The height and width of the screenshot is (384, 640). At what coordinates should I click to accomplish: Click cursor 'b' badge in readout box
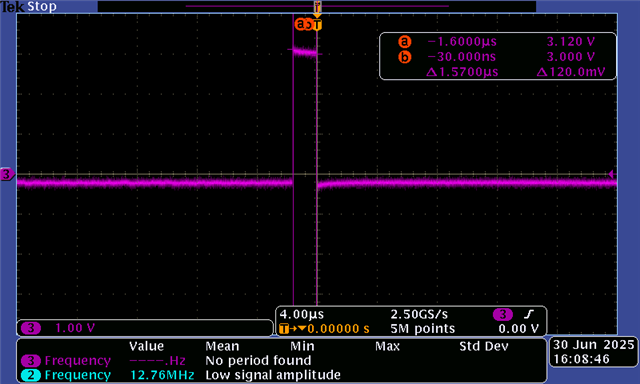(404, 57)
